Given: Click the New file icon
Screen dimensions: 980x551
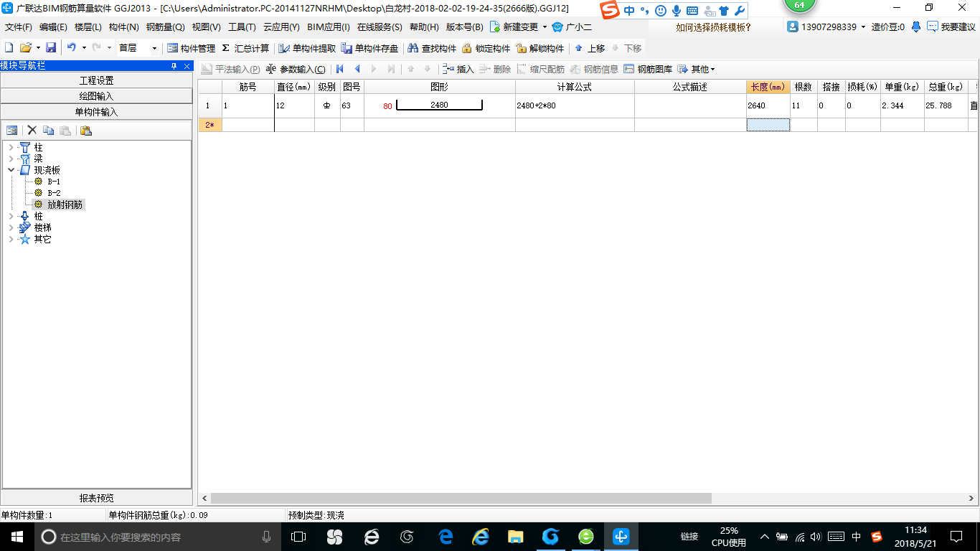Looking at the screenshot, I should point(9,48).
